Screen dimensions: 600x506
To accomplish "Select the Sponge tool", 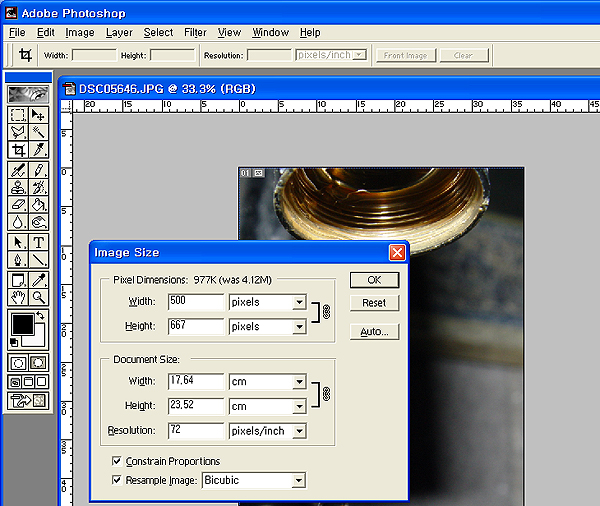I will click(x=38, y=222).
